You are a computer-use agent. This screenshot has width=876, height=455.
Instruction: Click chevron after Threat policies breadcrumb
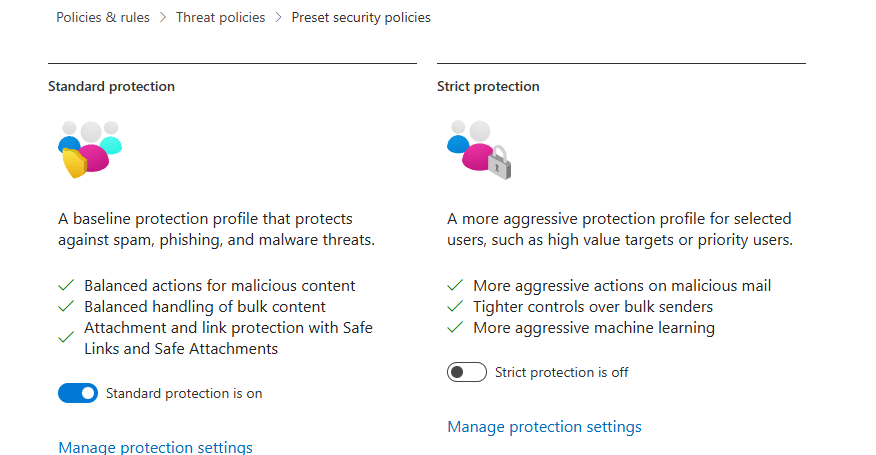tap(278, 17)
